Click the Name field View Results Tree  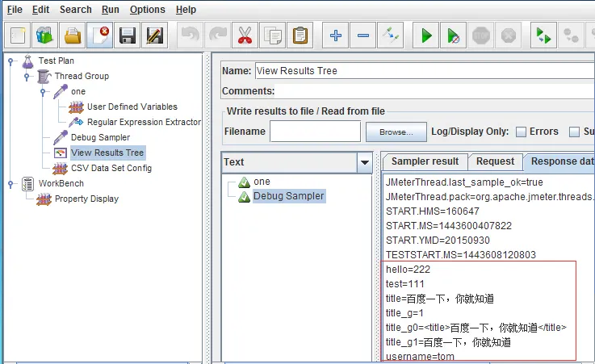tap(425, 71)
